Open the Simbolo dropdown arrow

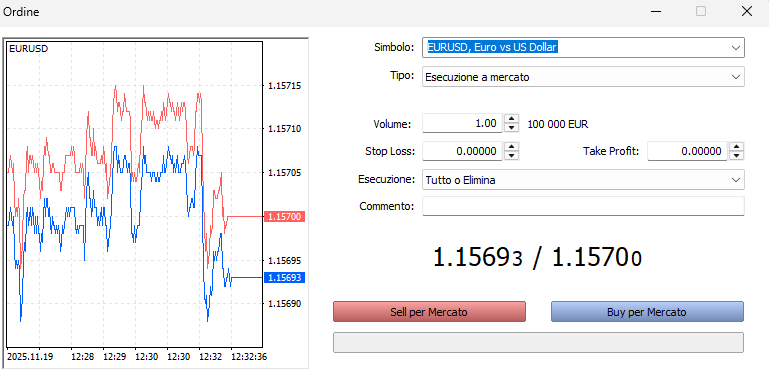[x=735, y=48]
